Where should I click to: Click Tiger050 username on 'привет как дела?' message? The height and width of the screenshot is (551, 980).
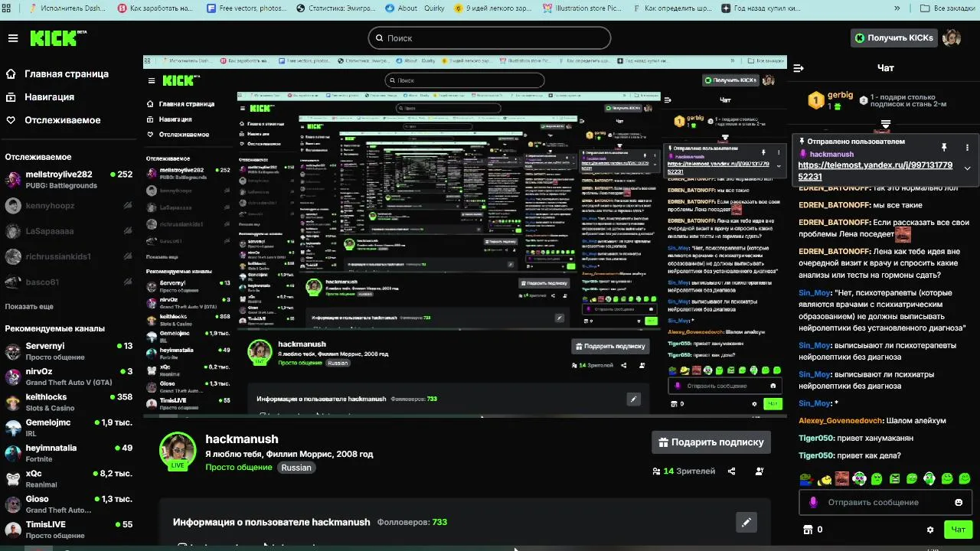tap(815, 456)
